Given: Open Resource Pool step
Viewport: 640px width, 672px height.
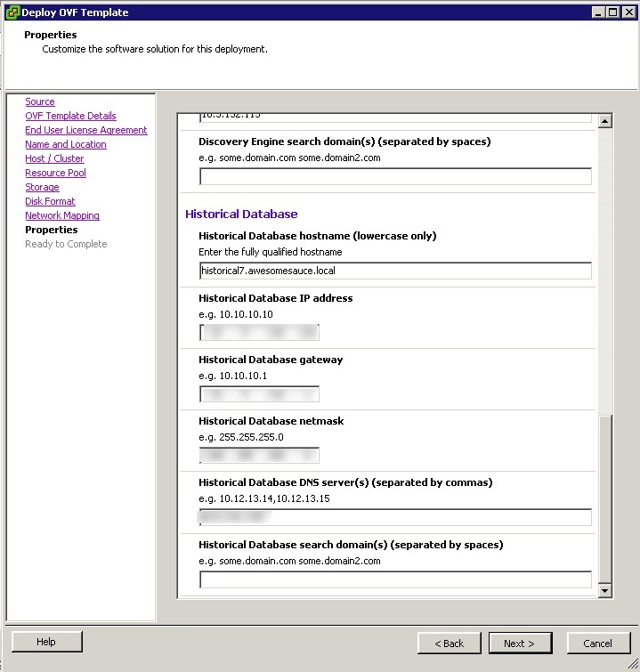Looking at the screenshot, I should tap(55, 173).
